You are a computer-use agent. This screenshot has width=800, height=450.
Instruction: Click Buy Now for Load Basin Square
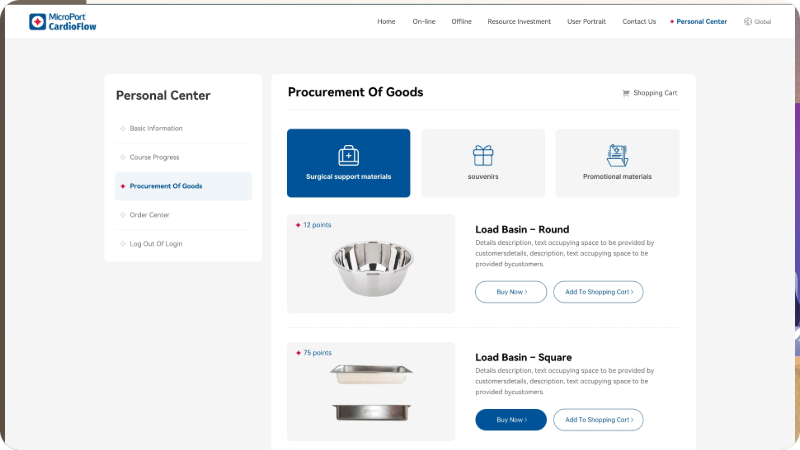[x=511, y=420]
